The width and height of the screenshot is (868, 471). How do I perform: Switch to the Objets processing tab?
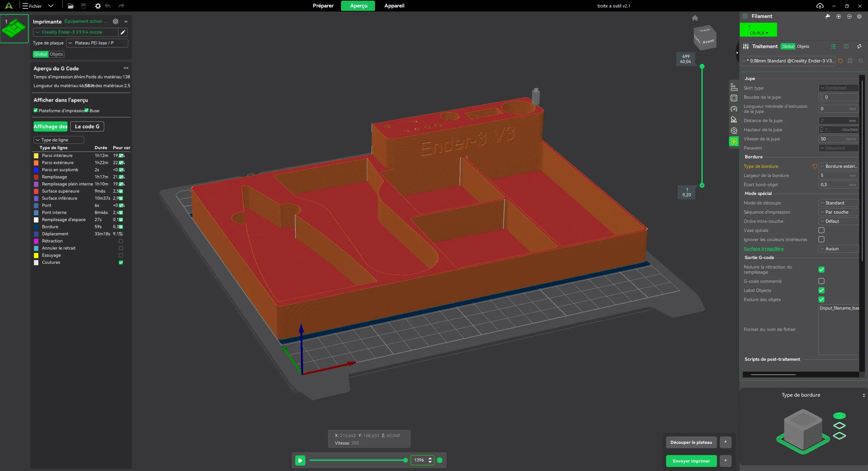(x=804, y=46)
